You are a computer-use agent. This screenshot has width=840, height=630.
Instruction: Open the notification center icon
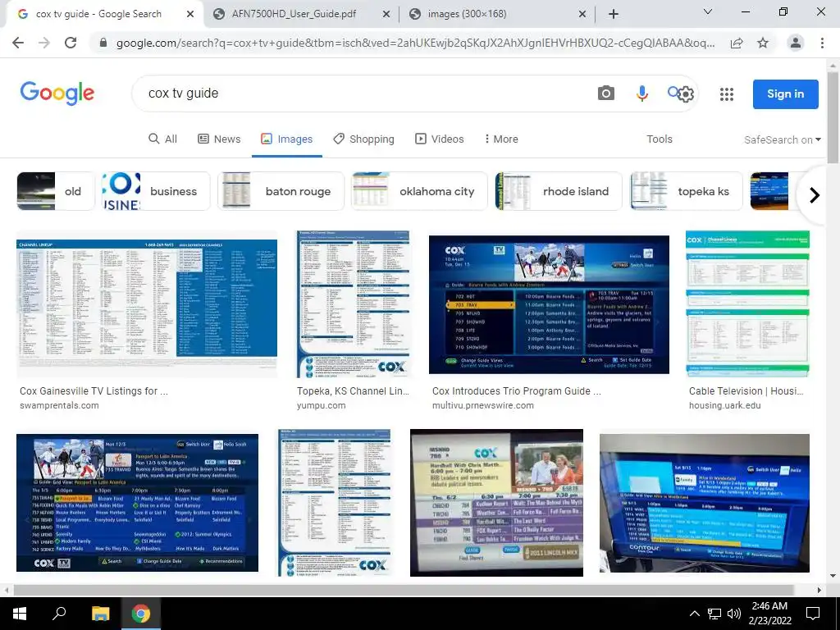click(813, 614)
